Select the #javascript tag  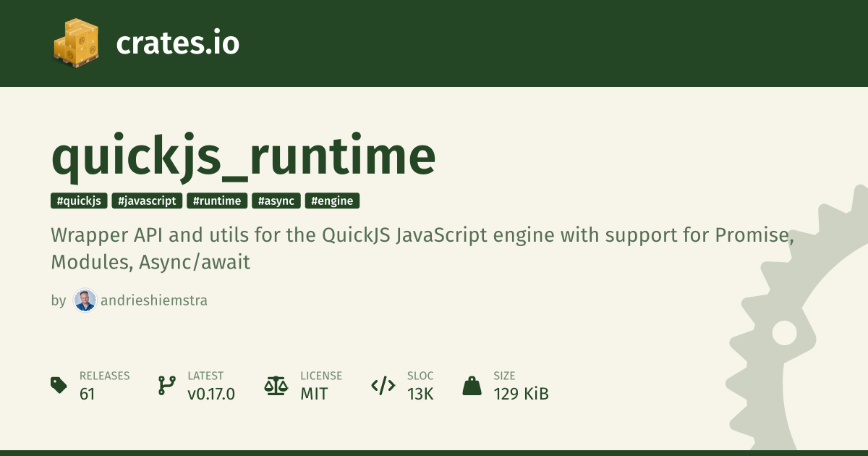(147, 201)
